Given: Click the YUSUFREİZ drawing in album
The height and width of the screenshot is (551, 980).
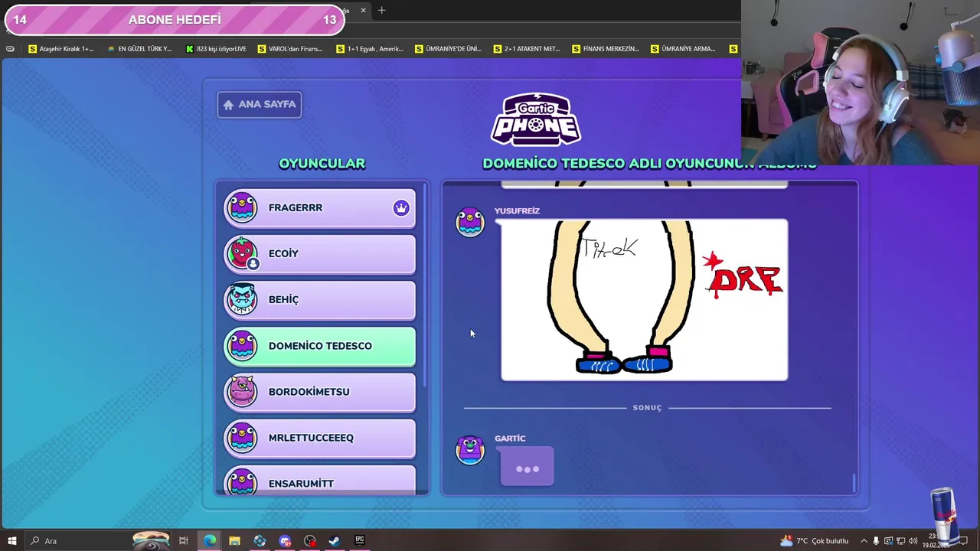Looking at the screenshot, I should pos(644,300).
